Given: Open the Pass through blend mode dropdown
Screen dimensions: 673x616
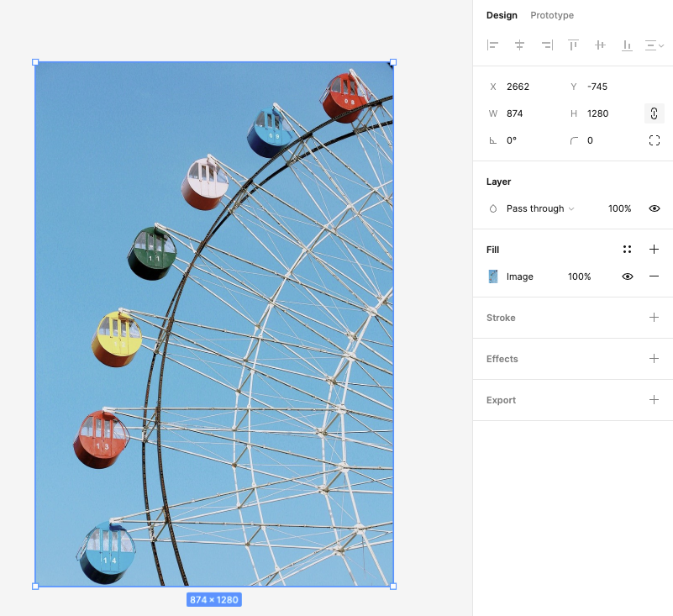Looking at the screenshot, I should point(540,208).
